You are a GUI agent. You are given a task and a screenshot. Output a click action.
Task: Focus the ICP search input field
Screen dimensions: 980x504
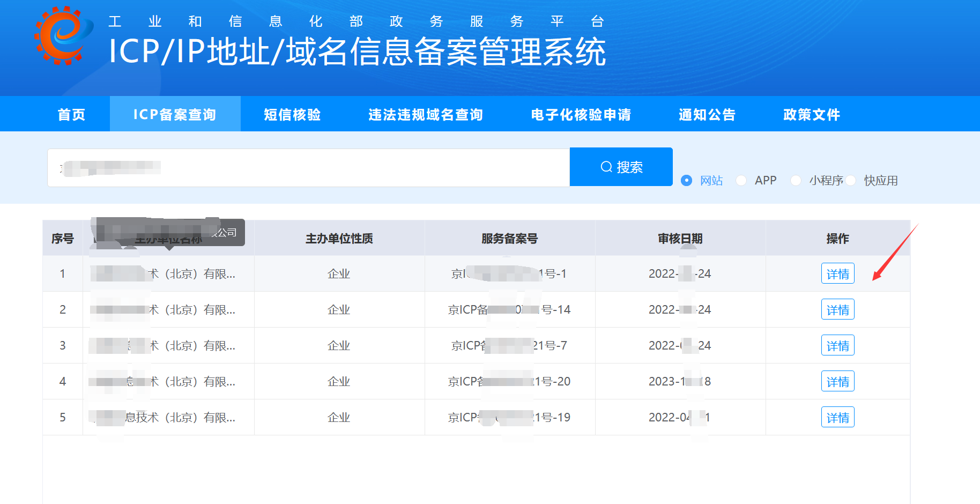[x=308, y=168]
